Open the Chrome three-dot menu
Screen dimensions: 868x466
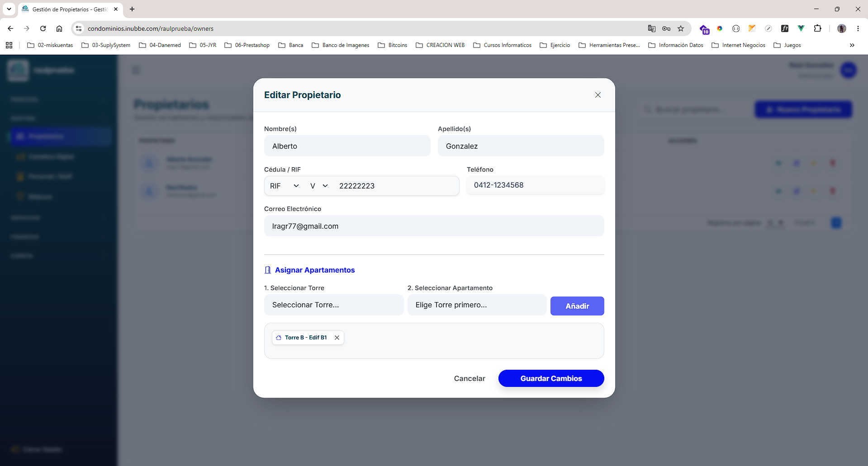(858, 28)
